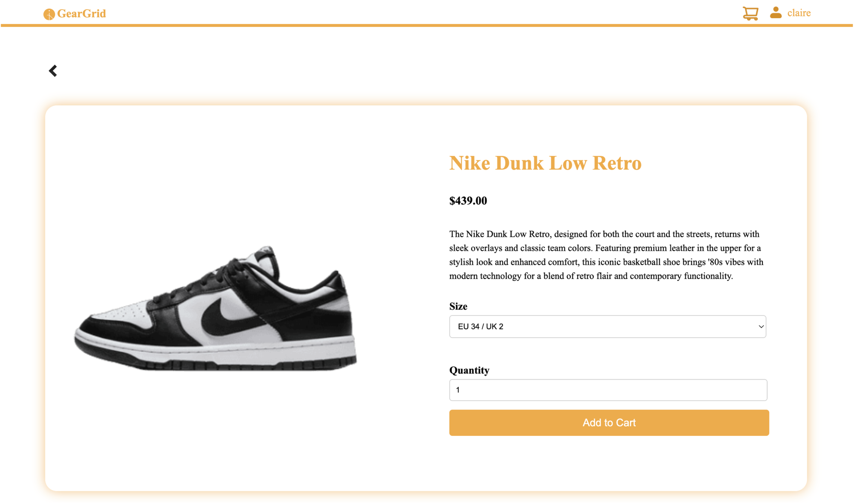Click the GearGrid circular logo icon
The image size is (854, 504).
coord(49,14)
